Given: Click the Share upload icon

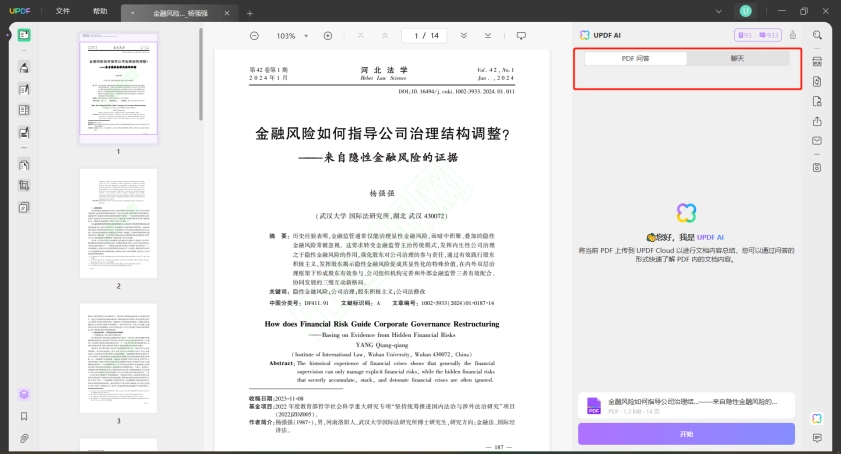Looking at the screenshot, I should coord(817,121).
